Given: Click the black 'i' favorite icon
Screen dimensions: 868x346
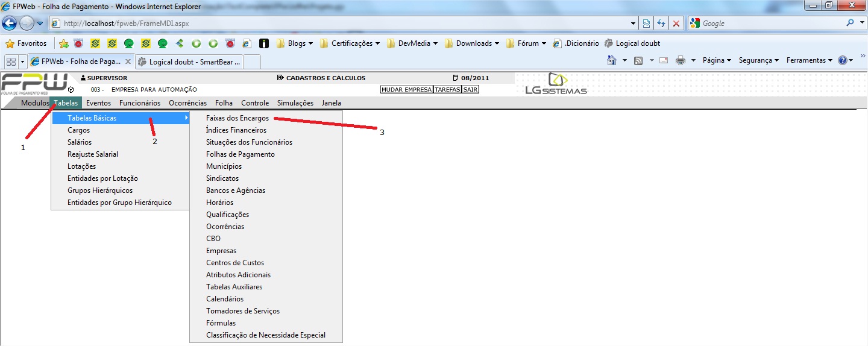Looking at the screenshot, I should tap(263, 43).
